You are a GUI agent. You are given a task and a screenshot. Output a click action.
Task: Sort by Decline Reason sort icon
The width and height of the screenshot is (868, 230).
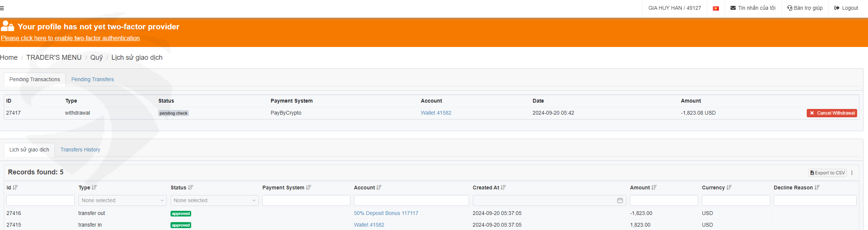[x=817, y=188]
